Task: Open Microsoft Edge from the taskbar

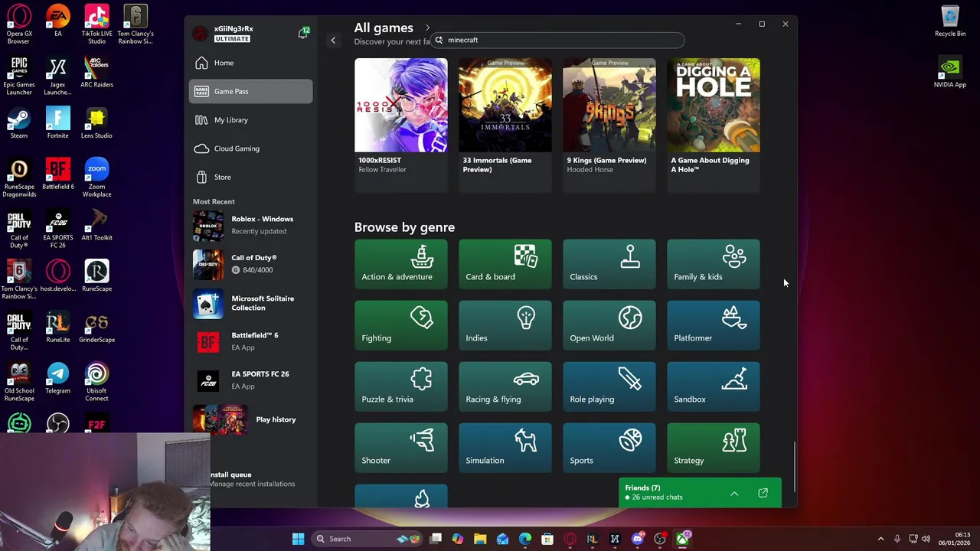Action: pyautogui.click(x=525, y=539)
